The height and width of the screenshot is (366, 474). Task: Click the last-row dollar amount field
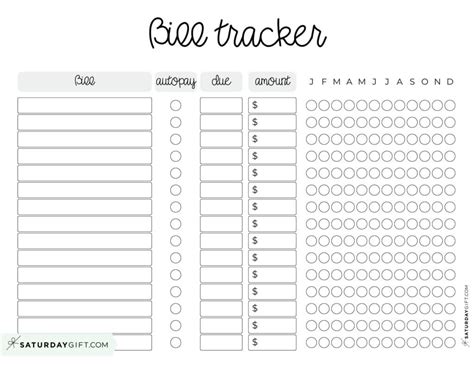[272, 342]
